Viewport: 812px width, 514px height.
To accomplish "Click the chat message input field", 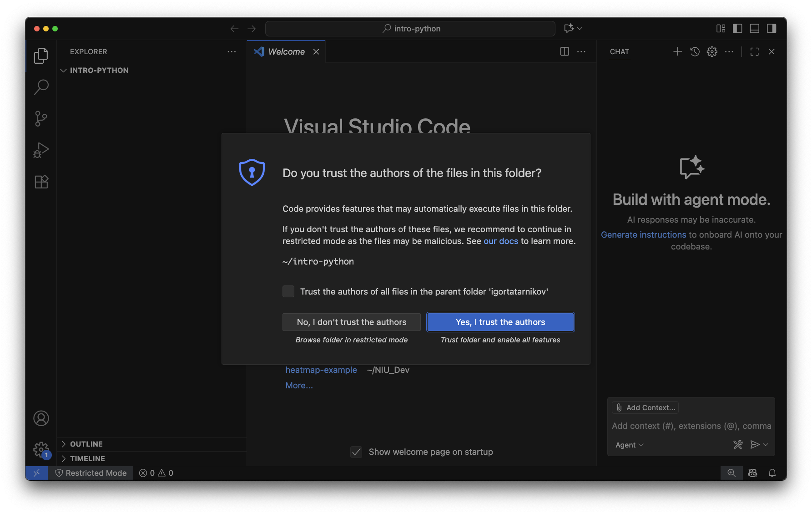I will click(691, 426).
